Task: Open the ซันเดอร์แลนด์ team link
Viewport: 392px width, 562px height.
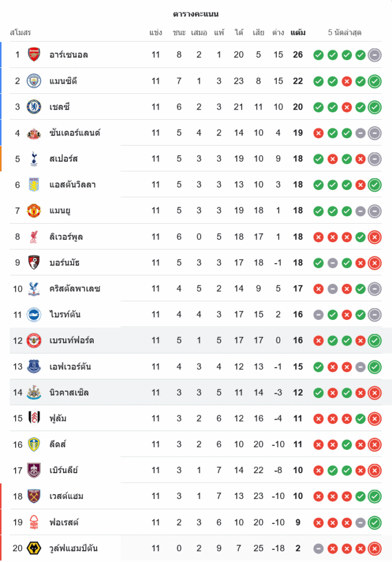Action: tap(75, 133)
